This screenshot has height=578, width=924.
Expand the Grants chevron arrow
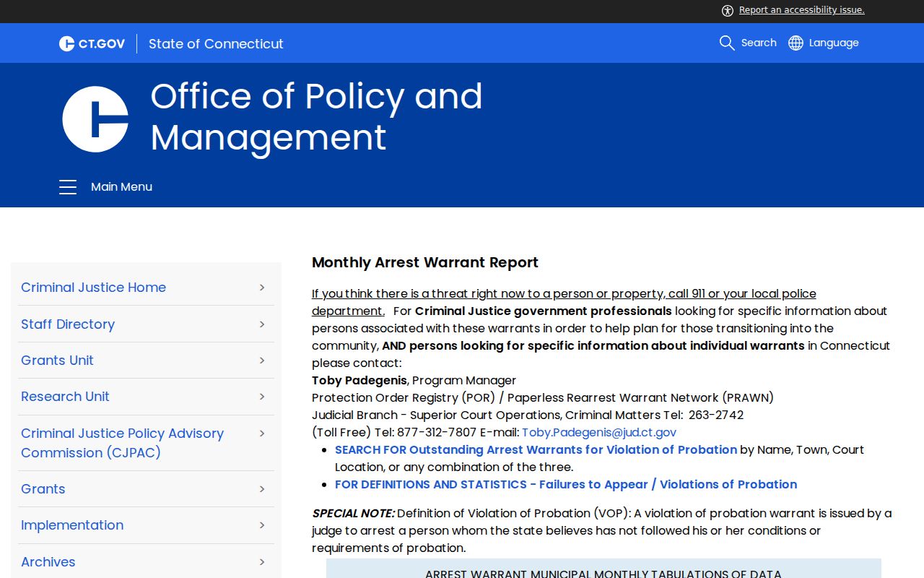pyautogui.click(x=262, y=489)
